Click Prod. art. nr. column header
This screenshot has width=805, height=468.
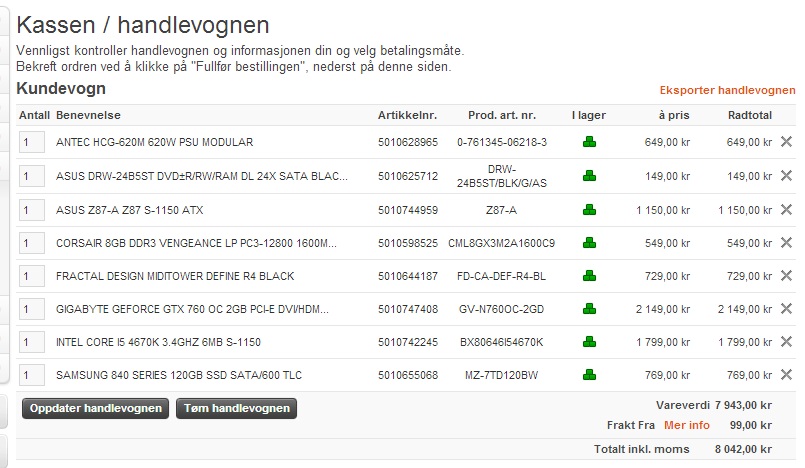[502, 115]
